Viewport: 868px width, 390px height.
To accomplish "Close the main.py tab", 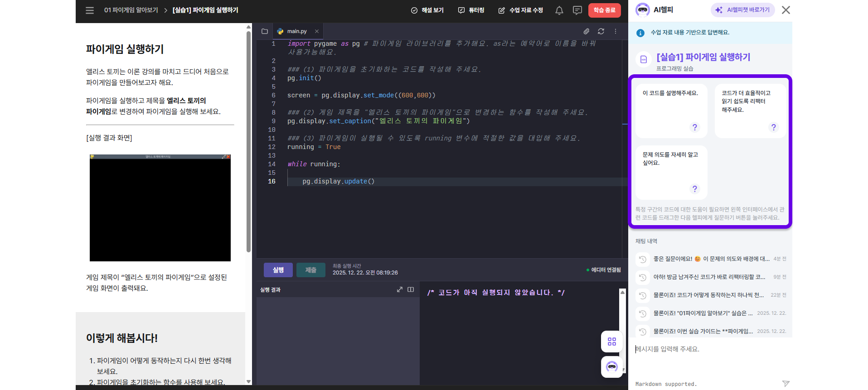I will point(317,31).
